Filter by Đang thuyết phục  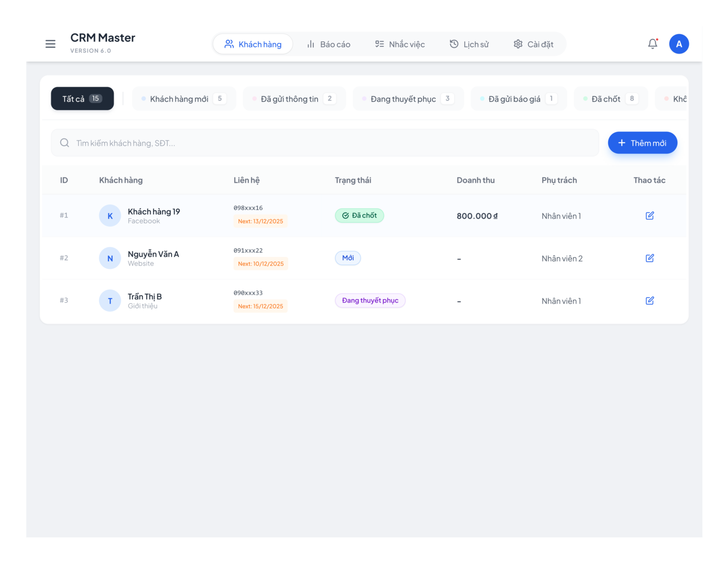point(408,99)
